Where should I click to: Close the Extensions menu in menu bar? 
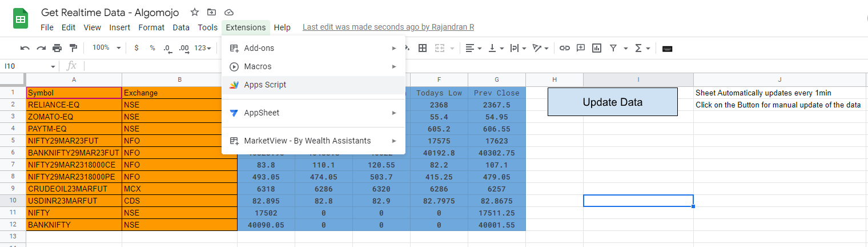tap(246, 27)
